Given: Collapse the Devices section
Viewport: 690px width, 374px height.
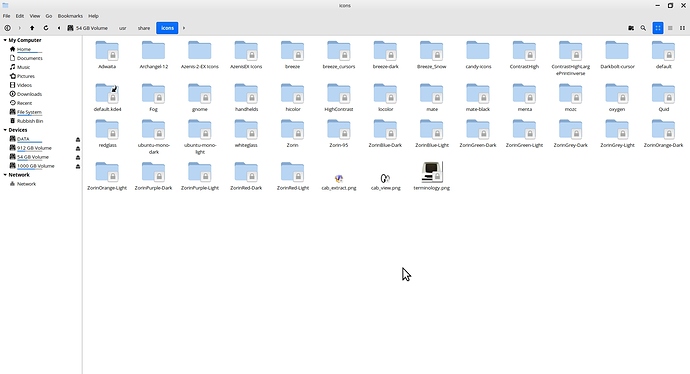Looking at the screenshot, I should click(5, 130).
